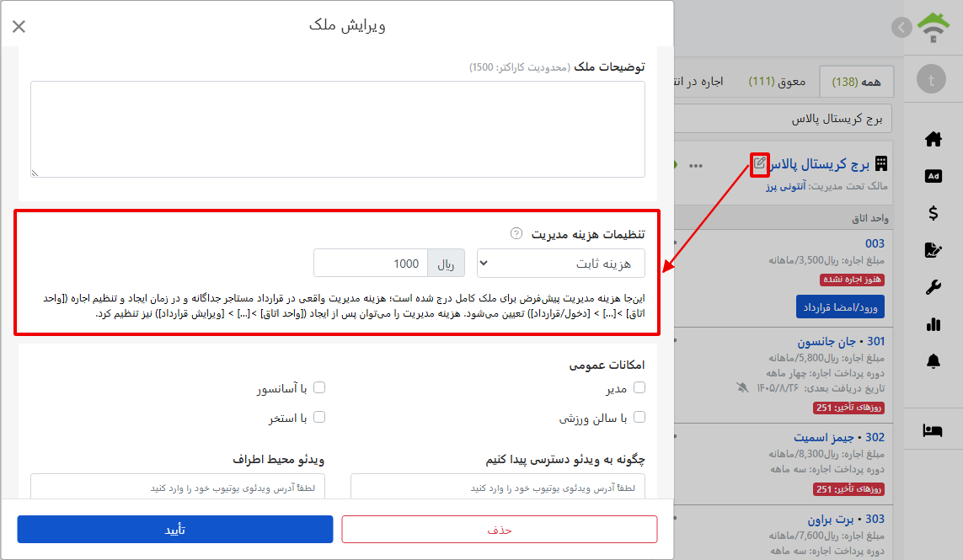Open the contract signing icon in sidebar
This screenshot has height=560, width=963.
coord(933,250)
